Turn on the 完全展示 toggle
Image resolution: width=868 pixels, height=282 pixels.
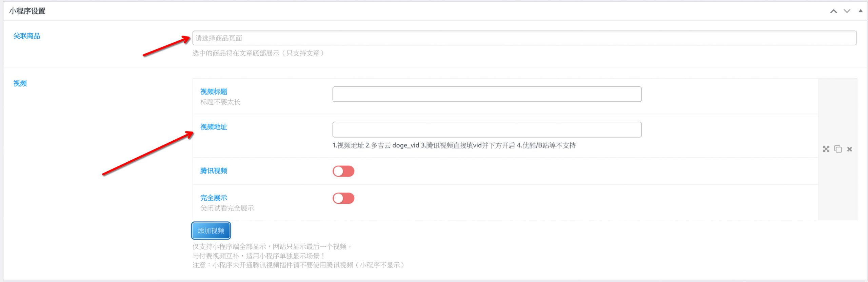point(343,198)
